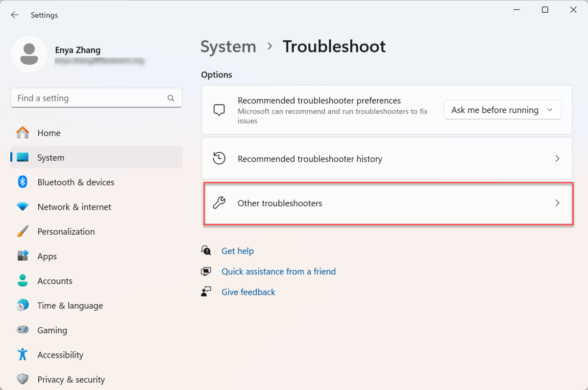
Task: Open the Get help link
Action: click(238, 251)
